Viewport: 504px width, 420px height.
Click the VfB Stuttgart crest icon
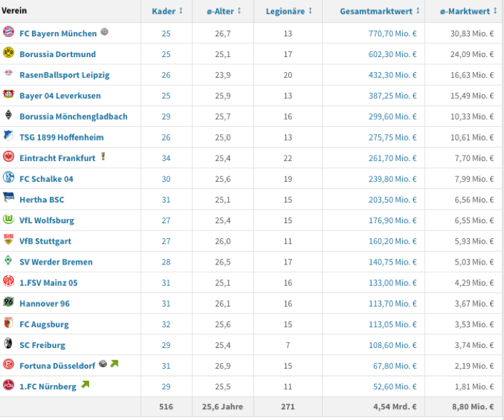(x=9, y=239)
